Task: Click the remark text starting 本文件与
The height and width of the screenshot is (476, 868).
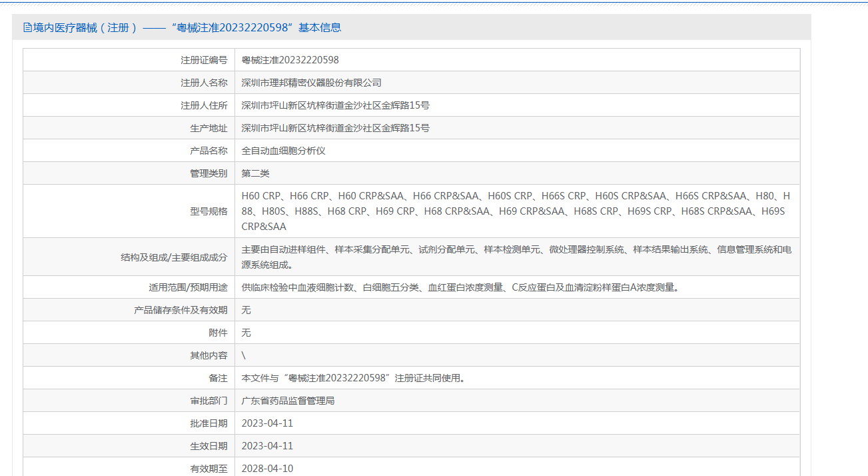Action: click(353, 378)
